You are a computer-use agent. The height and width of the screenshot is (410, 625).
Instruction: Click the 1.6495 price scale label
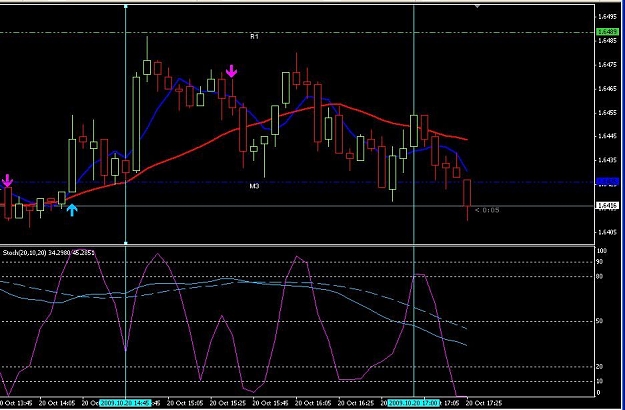tap(608, 17)
